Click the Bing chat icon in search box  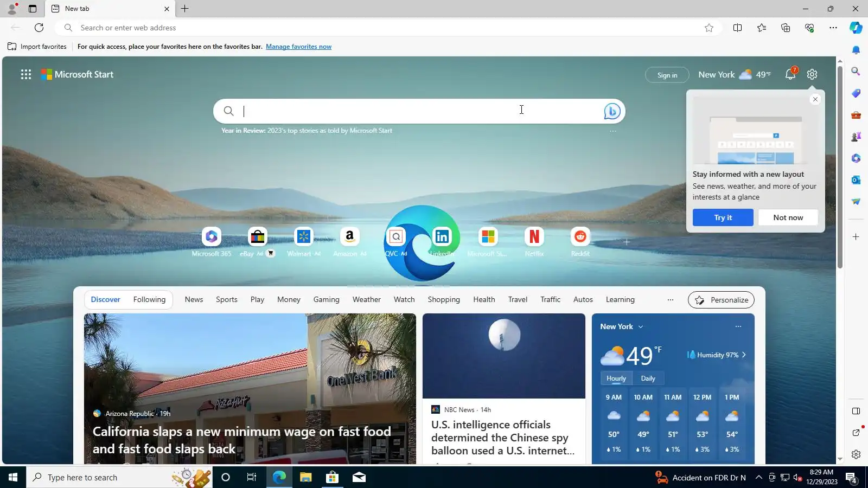point(612,111)
